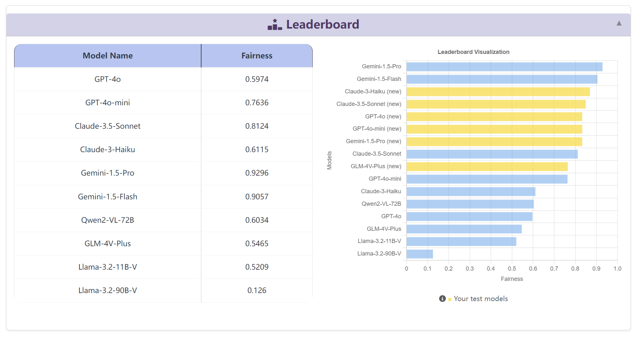Click the 0.126 fairness value
Screen dimensions: 644x338
(257, 290)
